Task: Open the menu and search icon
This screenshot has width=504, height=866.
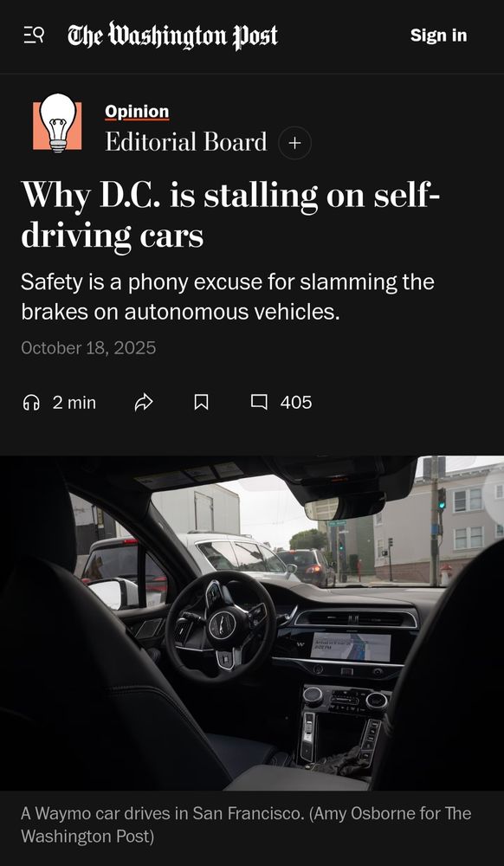Action: click(34, 36)
